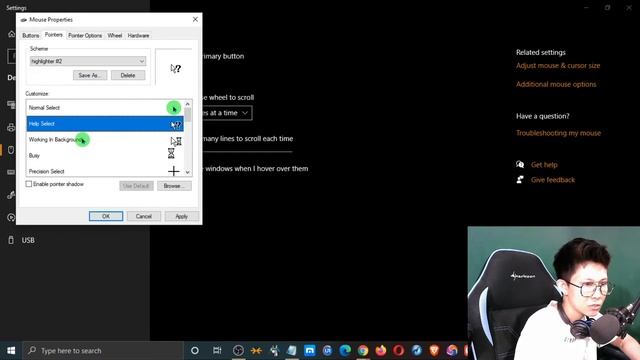Open Task View from the taskbar

tap(217, 351)
